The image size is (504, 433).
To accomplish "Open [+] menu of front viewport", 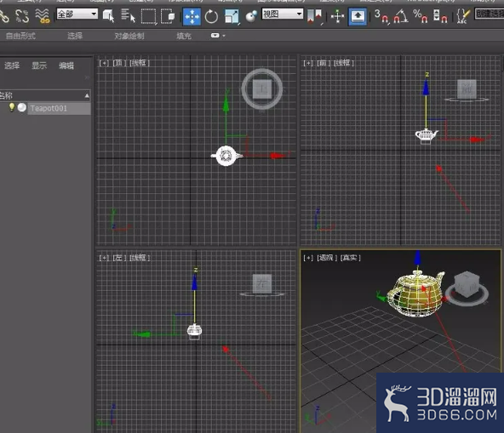I will click(x=308, y=63).
